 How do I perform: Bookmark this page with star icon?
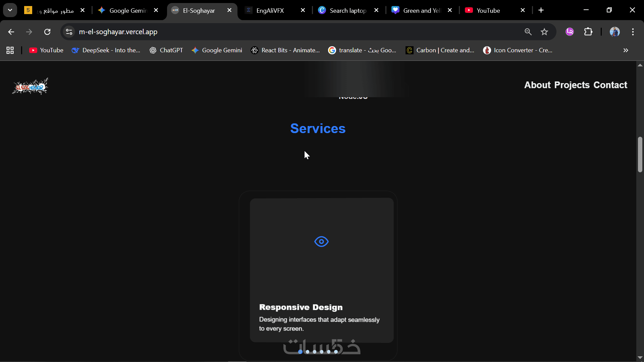544,32
